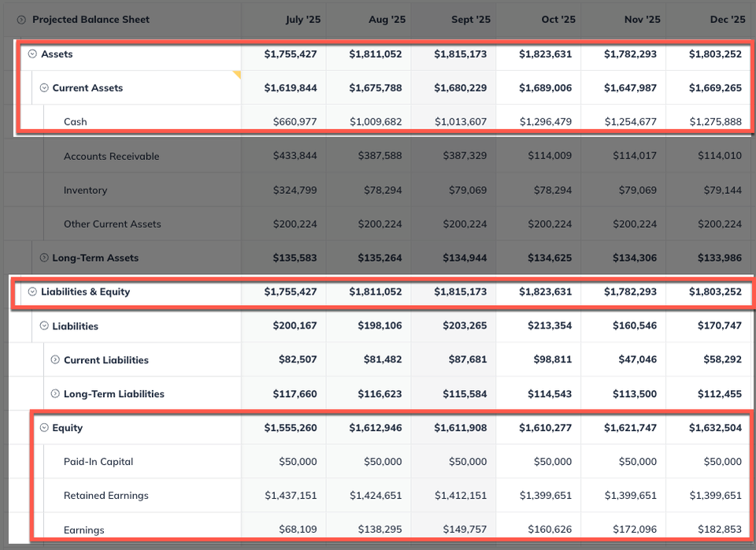
Task: Click Earnings July value $68,109
Action: (298, 530)
